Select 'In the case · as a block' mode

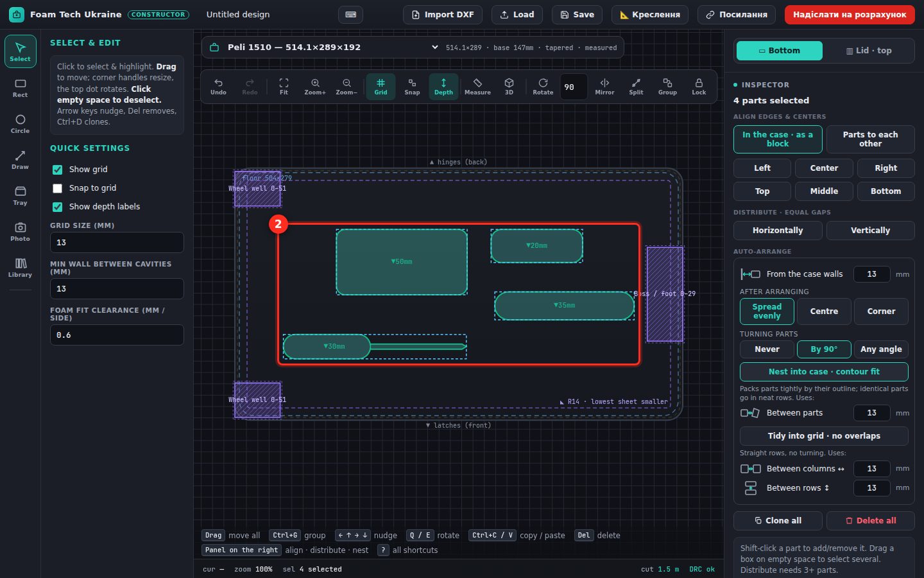[x=778, y=139]
